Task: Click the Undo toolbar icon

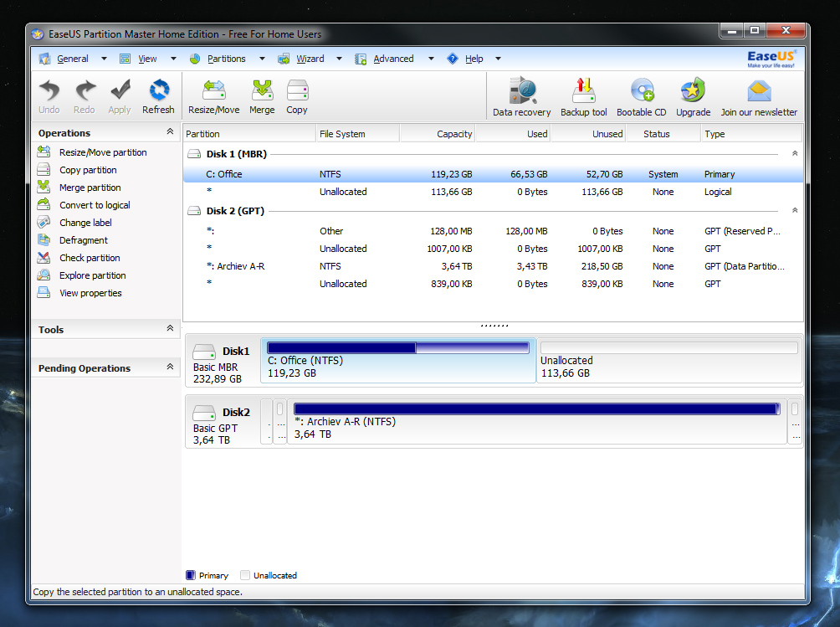Action: point(49,90)
